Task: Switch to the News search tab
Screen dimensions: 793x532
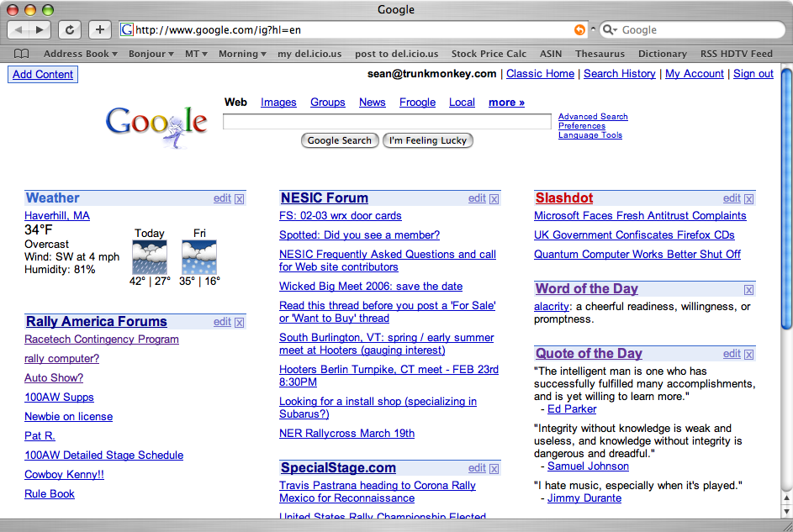Action: coord(373,102)
